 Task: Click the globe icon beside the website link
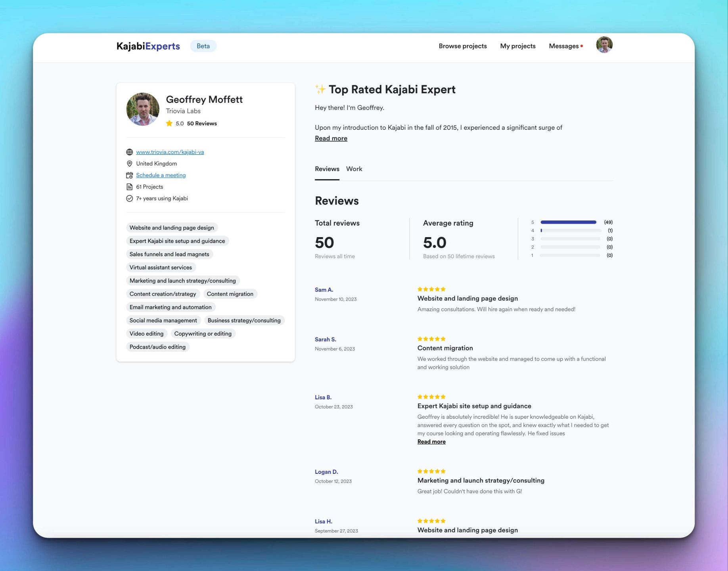click(x=129, y=152)
